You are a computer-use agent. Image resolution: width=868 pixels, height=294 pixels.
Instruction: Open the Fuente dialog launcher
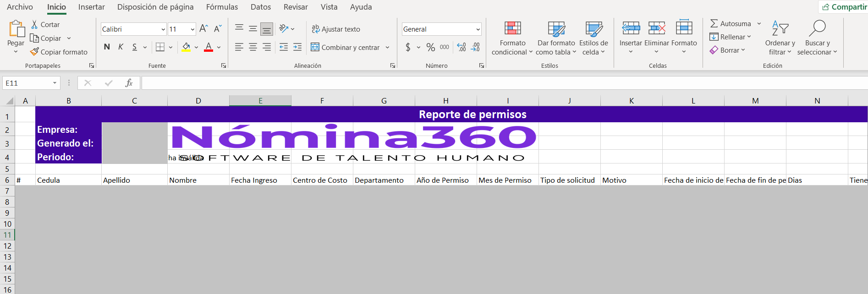coord(224,65)
